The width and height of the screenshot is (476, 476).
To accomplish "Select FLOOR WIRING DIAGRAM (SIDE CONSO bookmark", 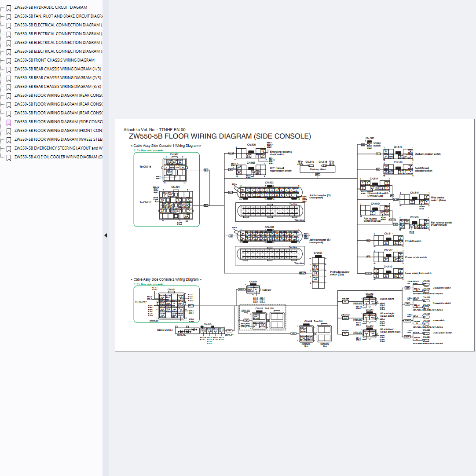I will (x=58, y=122).
